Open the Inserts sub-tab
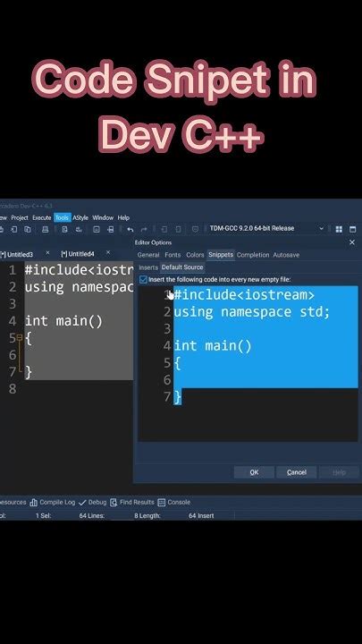The width and height of the screenshot is (362, 644). (x=148, y=267)
